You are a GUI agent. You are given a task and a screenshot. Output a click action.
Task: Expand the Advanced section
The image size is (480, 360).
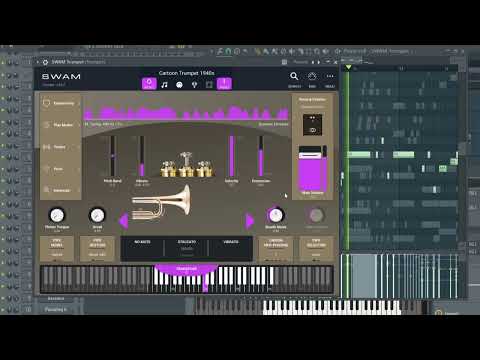click(x=61, y=190)
